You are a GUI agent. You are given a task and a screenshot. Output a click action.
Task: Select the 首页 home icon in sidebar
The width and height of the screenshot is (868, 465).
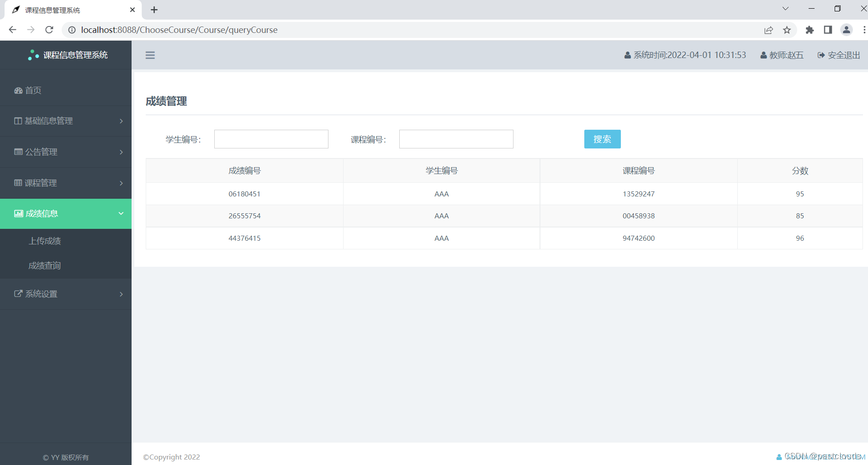tap(17, 90)
